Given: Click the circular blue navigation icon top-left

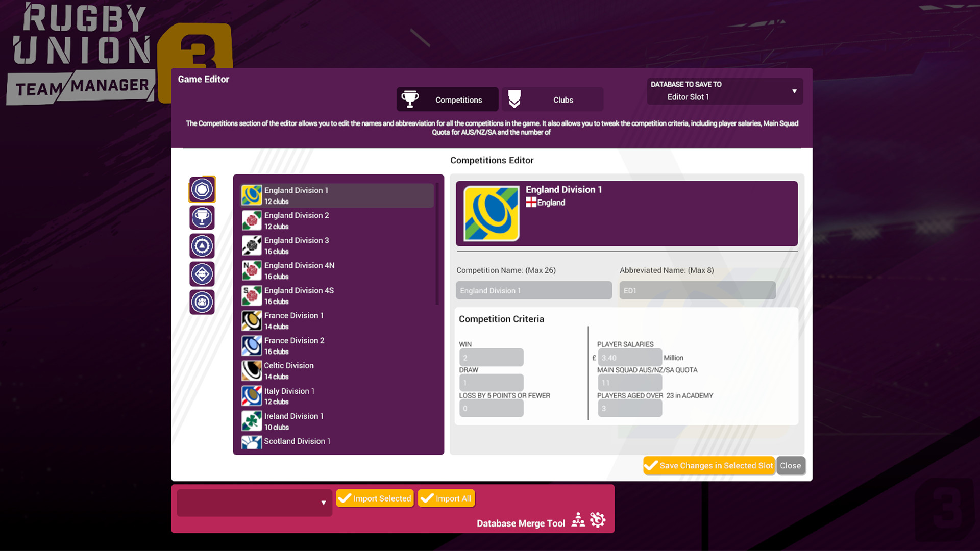Looking at the screenshot, I should point(202,189).
